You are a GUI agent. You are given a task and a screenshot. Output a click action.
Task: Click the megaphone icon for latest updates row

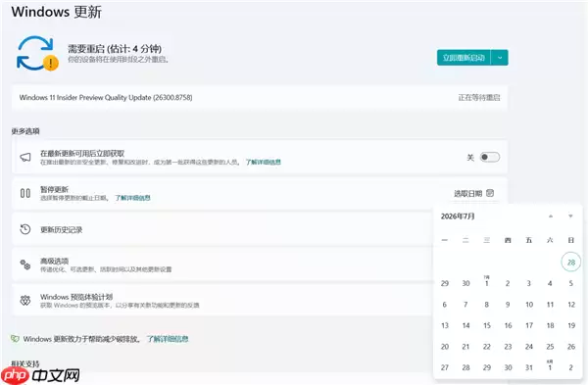click(25, 157)
